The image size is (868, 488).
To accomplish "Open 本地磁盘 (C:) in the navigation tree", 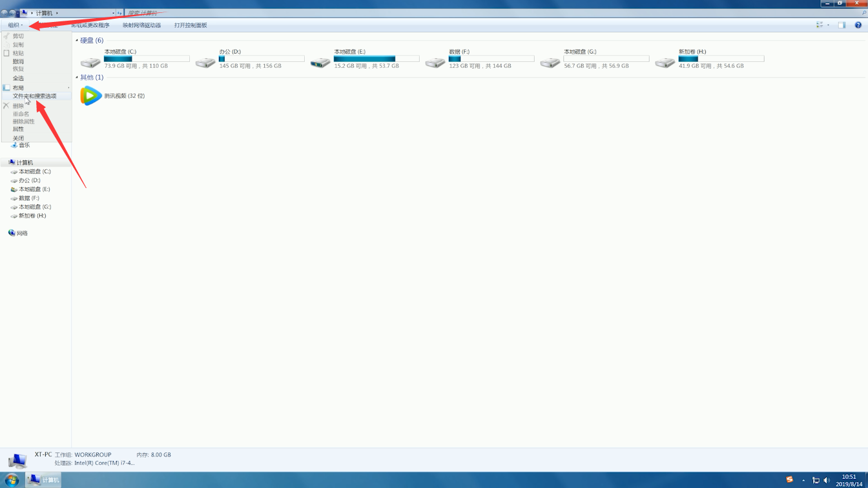I will coord(34,171).
